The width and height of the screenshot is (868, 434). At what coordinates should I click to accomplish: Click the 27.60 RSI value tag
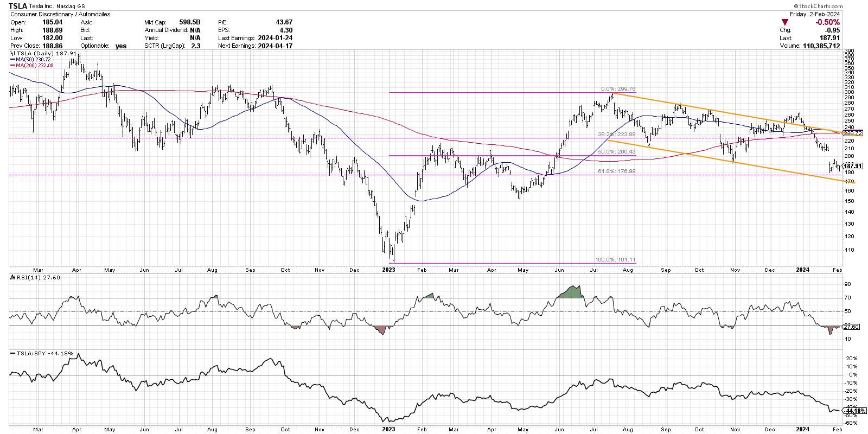click(x=849, y=327)
